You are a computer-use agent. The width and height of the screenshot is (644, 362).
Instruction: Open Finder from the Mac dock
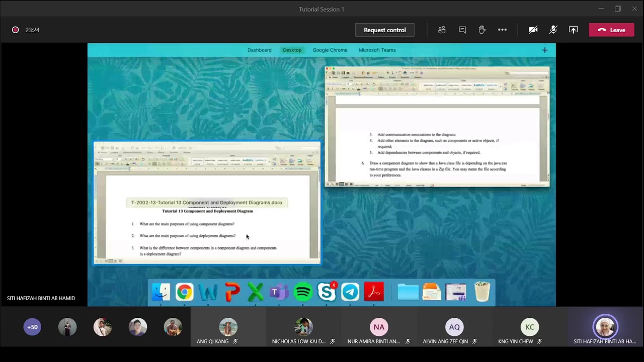tap(161, 292)
